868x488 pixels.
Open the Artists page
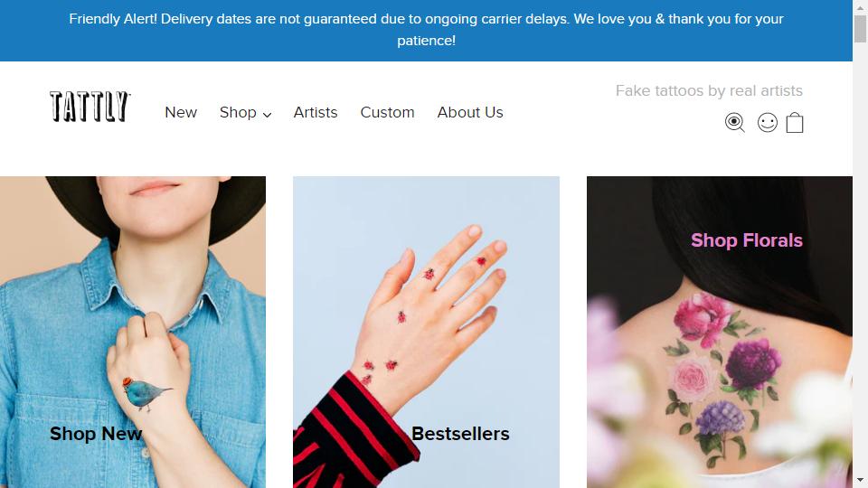[316, 112]
